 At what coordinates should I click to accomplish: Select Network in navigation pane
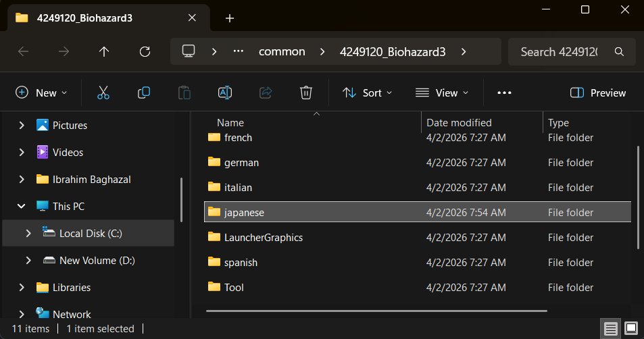72,315
